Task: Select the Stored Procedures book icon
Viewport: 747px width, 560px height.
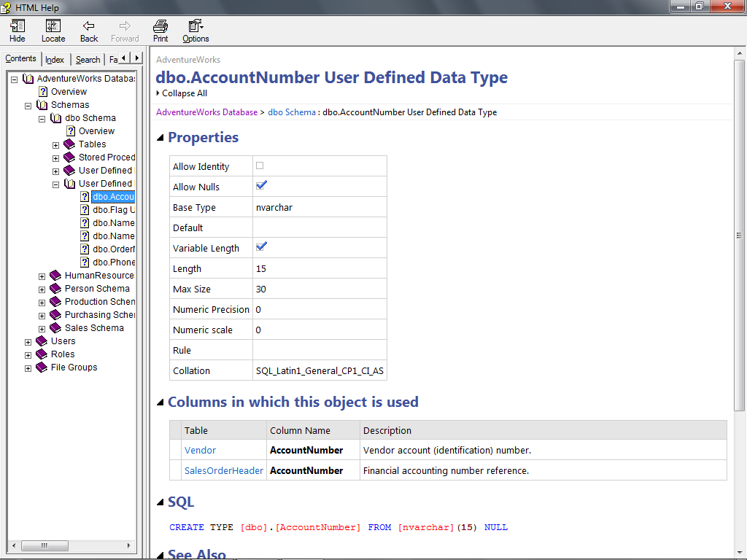Action: (x=69, y=157)
